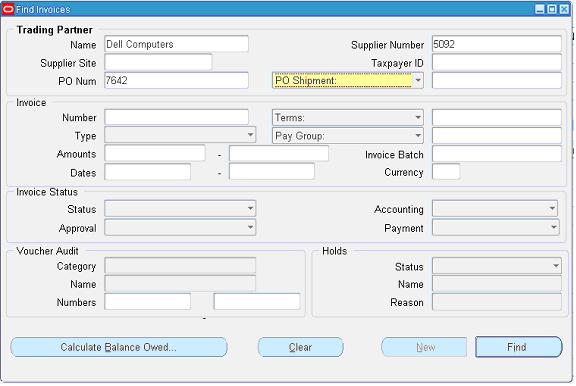Screen dimensions: 576x386
Task: Click the Calculate Balance Owed button
Action: pos(119,347)
